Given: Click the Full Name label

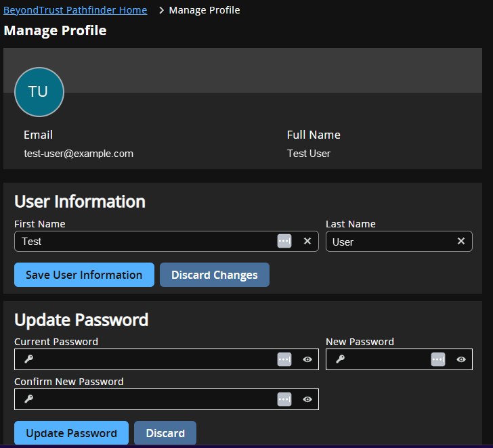Looking at the screenshot, I should coord(314,135).
